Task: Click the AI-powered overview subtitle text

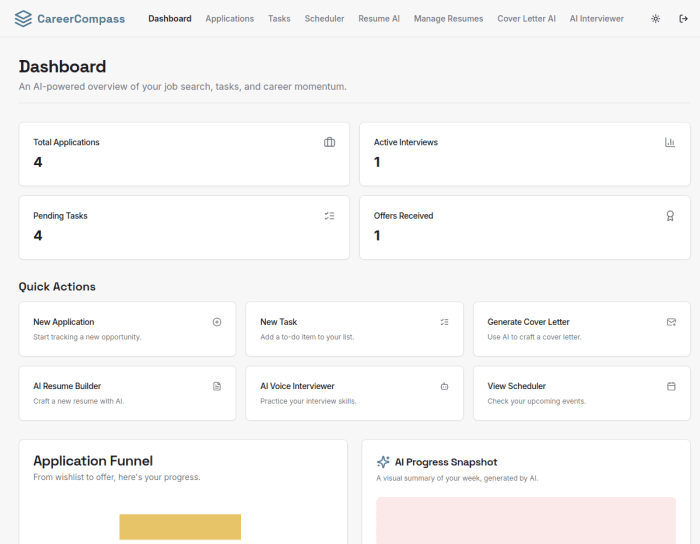Action: tap(183, 87)
